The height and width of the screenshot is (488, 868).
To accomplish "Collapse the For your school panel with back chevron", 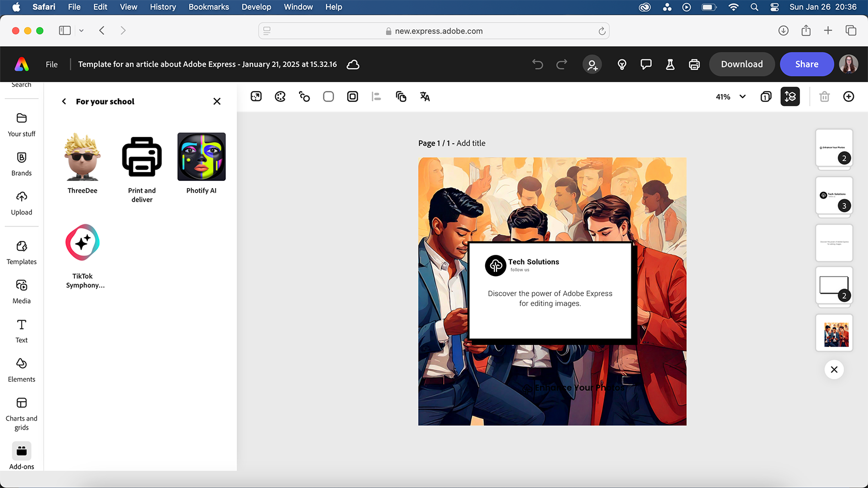I will coord(64,101).
